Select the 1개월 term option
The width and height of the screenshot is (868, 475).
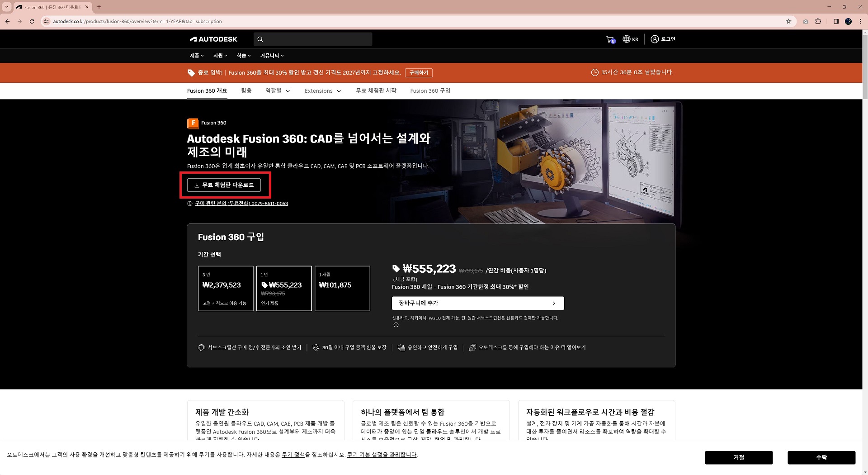(x=342, y=288)
